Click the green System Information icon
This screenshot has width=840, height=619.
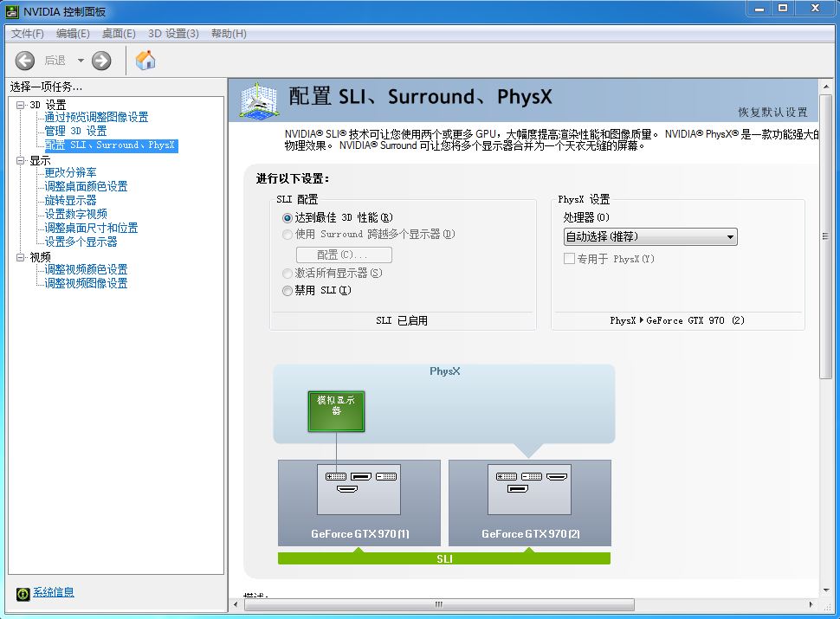click(23, 593)
